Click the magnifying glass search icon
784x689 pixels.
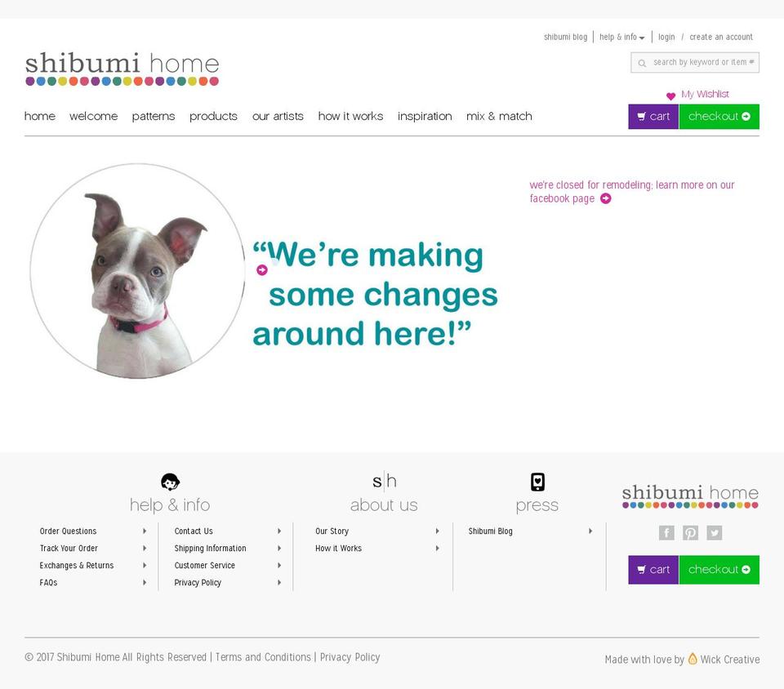point(643,62)
